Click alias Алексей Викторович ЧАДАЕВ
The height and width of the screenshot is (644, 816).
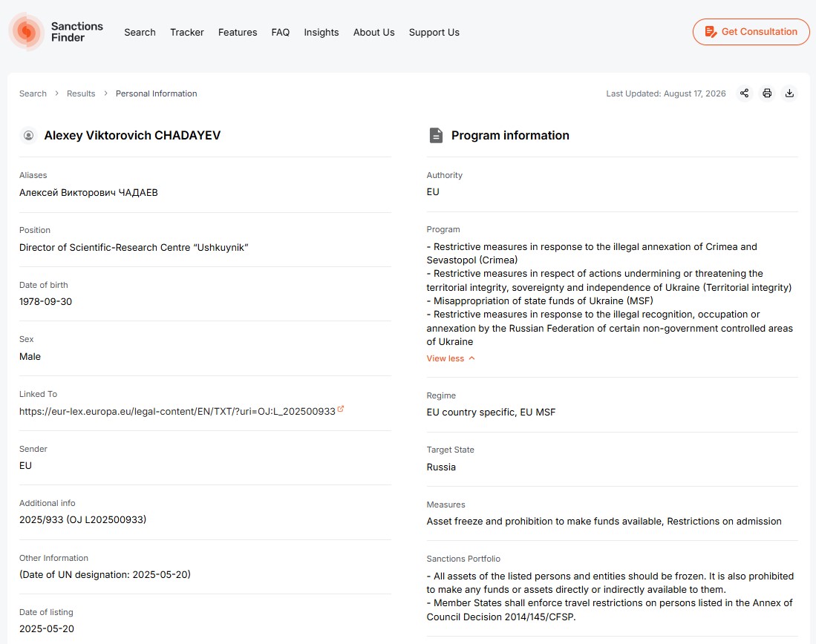pyautogui.click(x=88, y=192)
